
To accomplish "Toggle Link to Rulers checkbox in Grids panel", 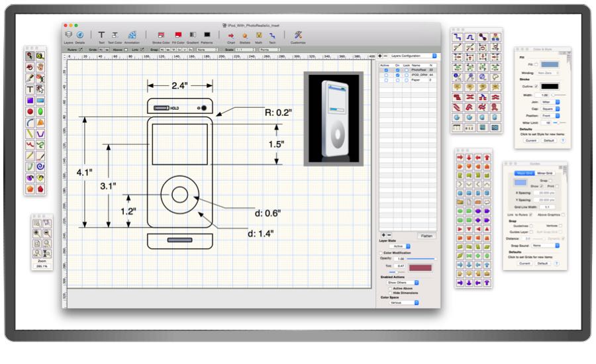I will [531, 214].
